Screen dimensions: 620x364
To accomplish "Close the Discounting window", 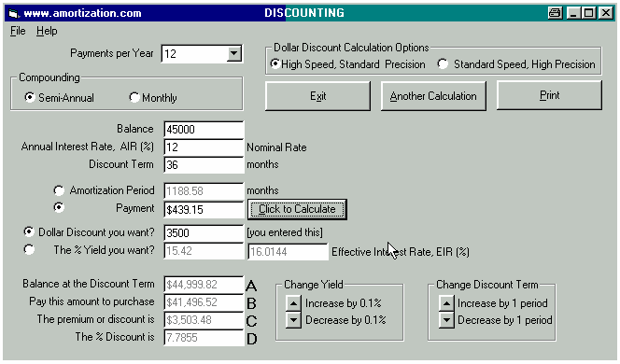I will click(605, 13).
